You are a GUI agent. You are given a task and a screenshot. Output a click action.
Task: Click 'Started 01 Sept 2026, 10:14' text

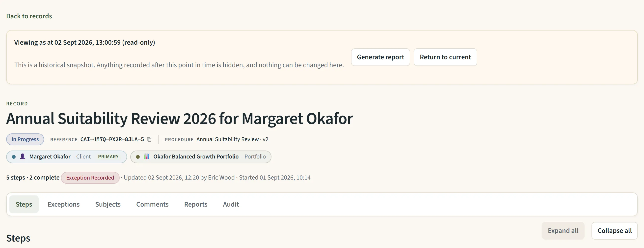(275, 178)
